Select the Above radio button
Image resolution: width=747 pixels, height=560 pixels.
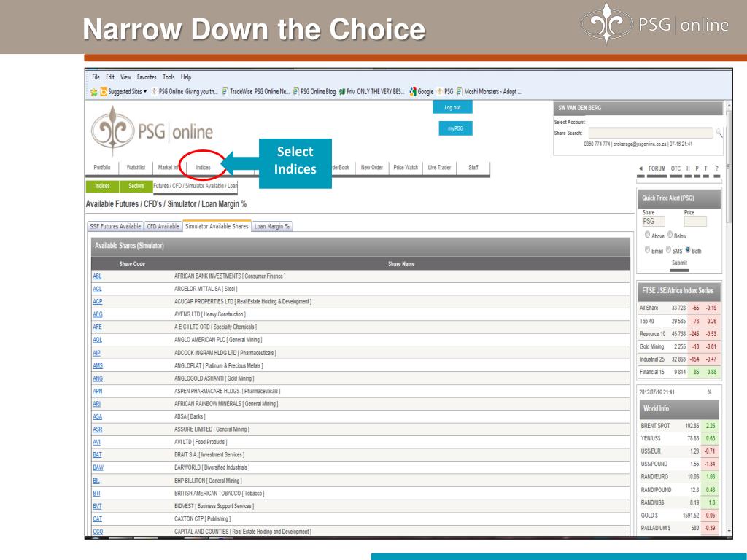648,235
